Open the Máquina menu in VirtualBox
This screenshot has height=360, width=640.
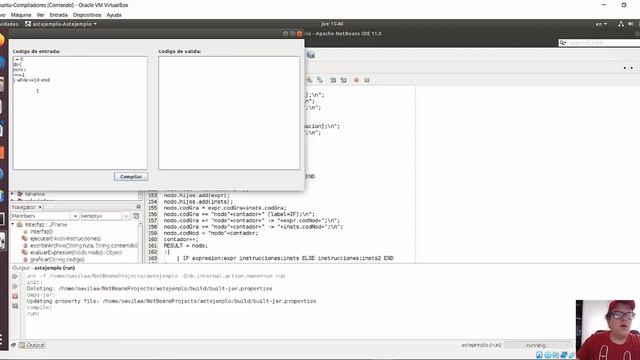coord(21,15)
